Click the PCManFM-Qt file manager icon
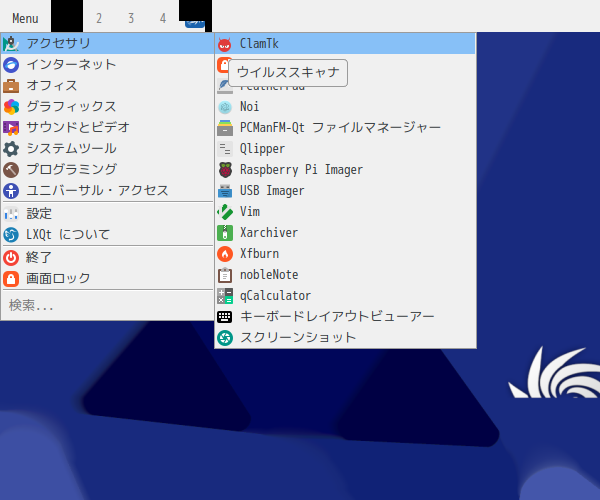Viewport: 600px width, 500px height. pos(225,128)
